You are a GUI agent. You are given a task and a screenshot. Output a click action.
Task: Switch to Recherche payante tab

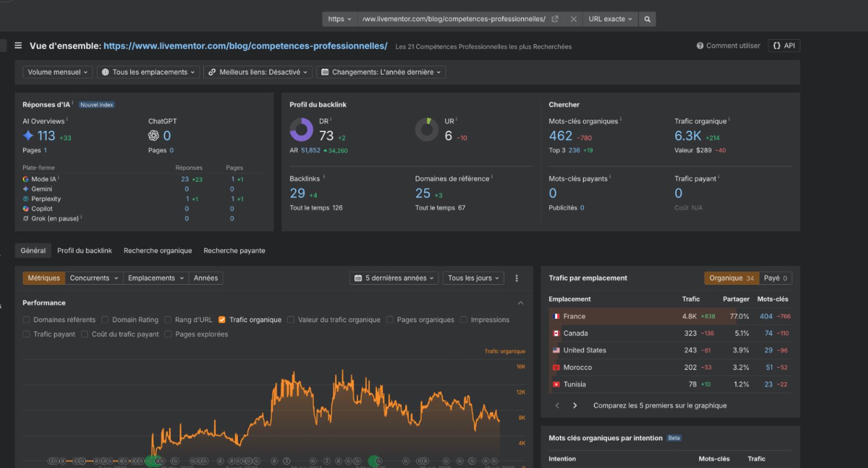point(235,251)
